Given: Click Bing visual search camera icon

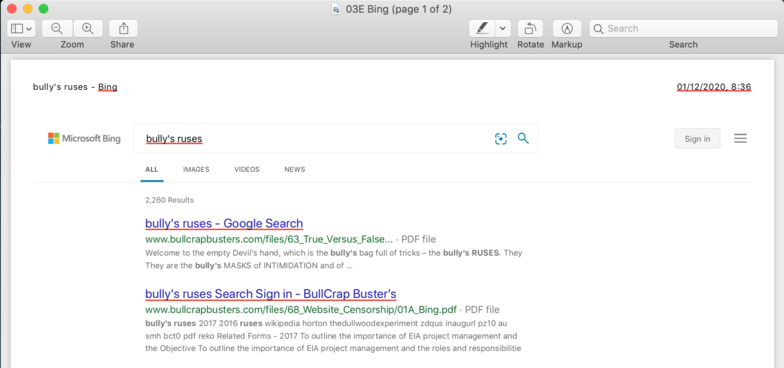Looking at the screenshot, I should (x=500, y=138).
